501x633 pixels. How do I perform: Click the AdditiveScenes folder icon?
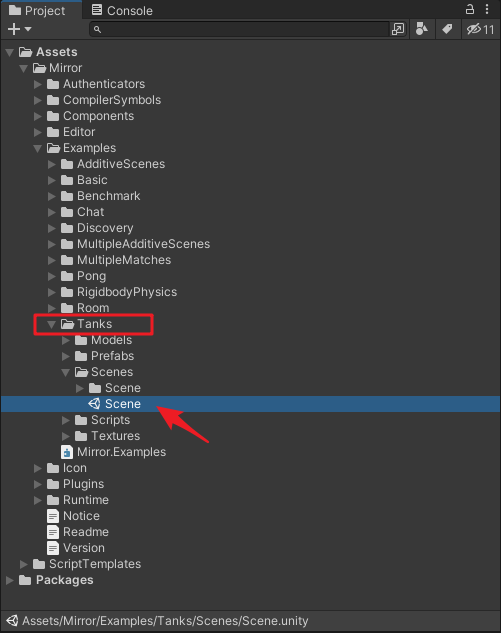pyautogui.click(x=67, y=164)
